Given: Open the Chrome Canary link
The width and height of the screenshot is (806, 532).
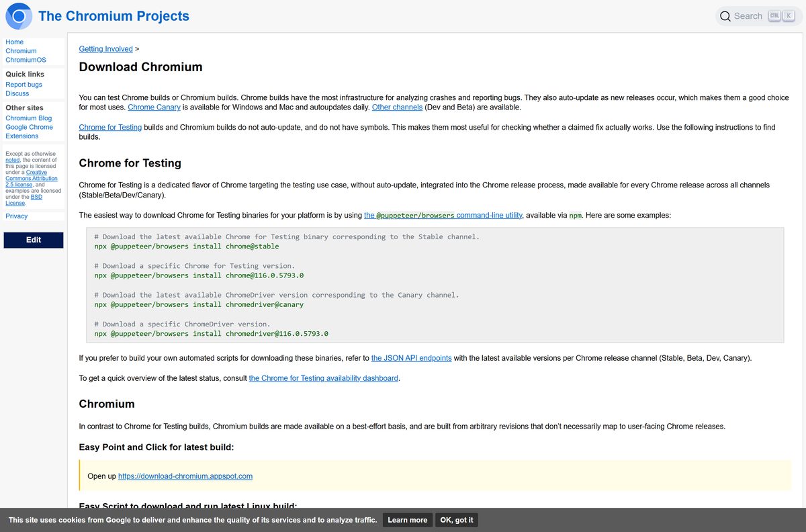Looking at the screenshot, I should pos(154,107).
